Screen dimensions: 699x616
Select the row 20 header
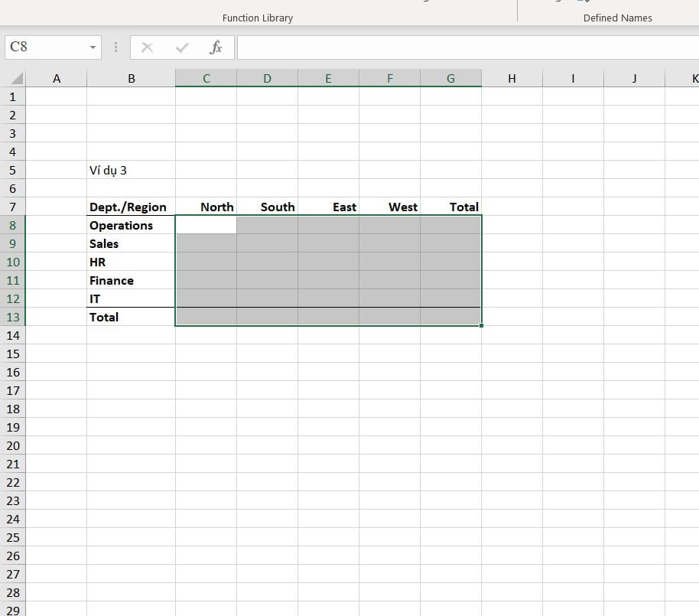pyautogui.click(x=12, y=446)
